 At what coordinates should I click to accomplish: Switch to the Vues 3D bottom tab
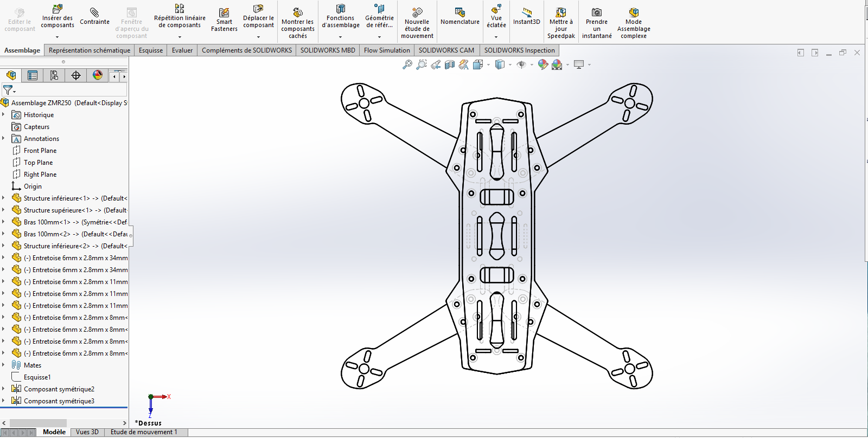[87, 432]
